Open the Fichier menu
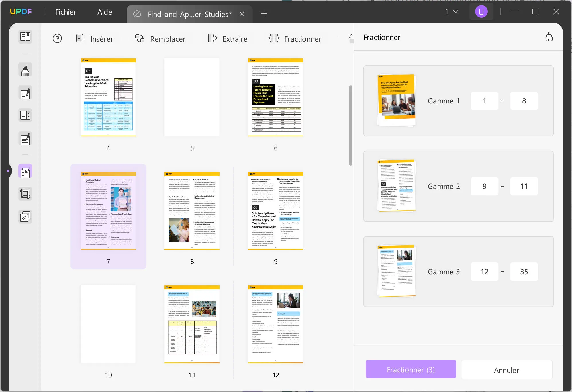This screenshot has width=572, height=392. coord(66,12)
